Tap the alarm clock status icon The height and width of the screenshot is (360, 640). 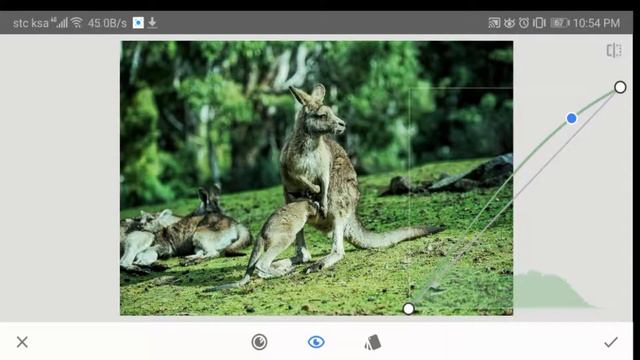(x=524, y=23)
